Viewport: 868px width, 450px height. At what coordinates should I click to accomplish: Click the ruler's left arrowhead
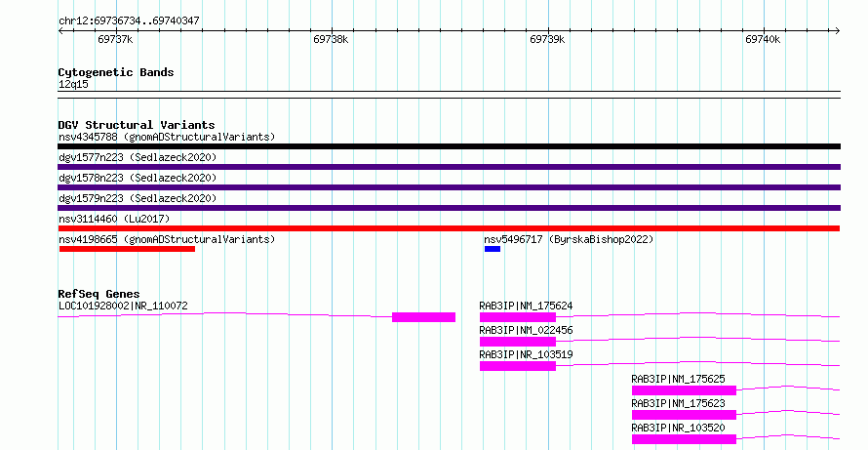click(60, 31)
